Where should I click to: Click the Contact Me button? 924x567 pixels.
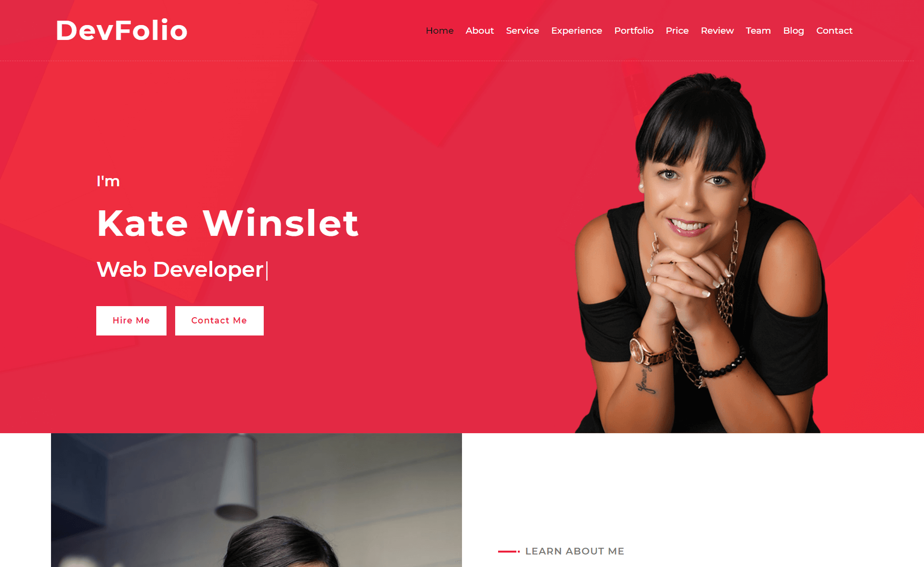coord(219,320)
